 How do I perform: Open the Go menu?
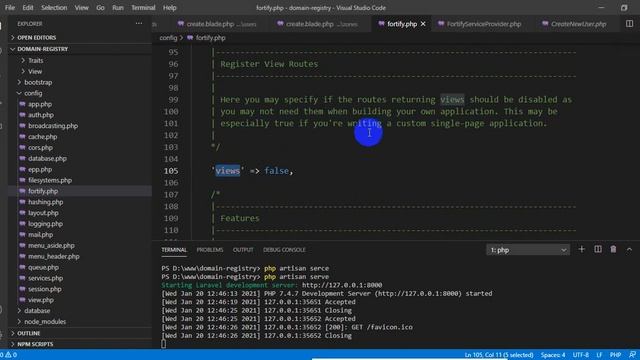pos(100,8)
